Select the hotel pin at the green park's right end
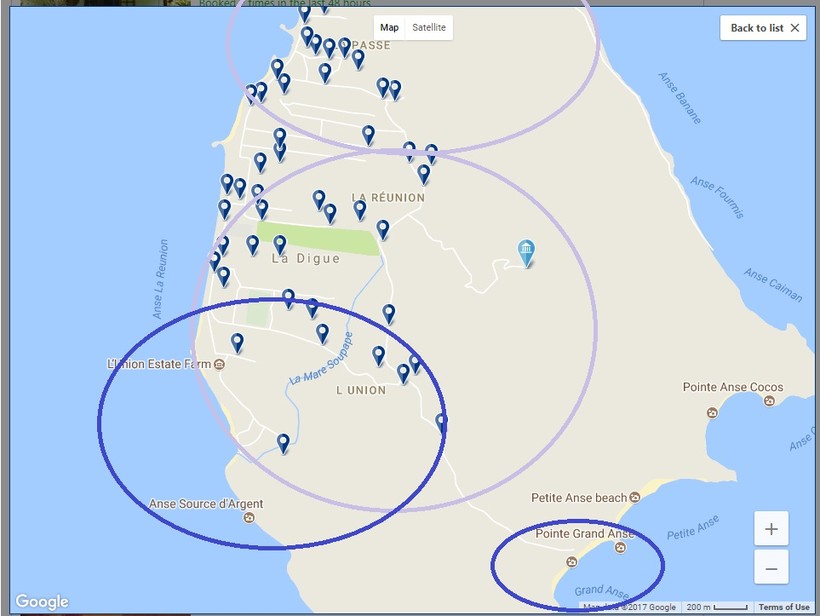The height and width of the screenshot is (616, 820). 382,230
